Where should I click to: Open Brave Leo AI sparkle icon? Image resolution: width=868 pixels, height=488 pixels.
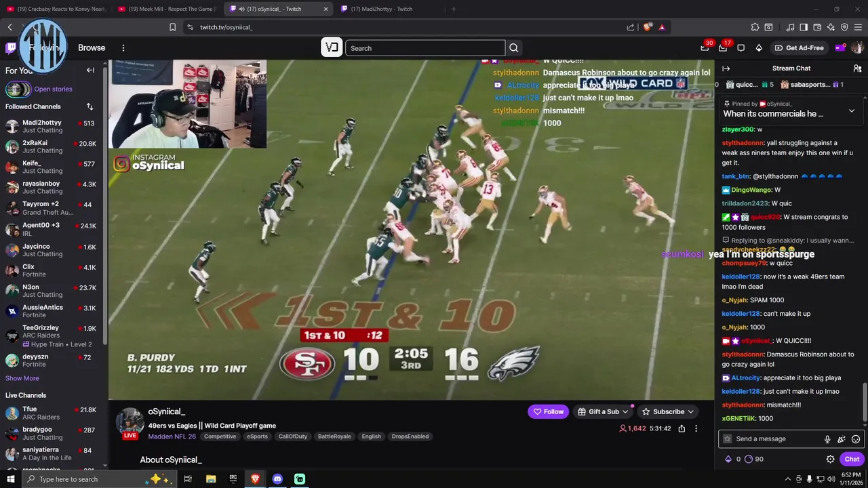point(831,27)
